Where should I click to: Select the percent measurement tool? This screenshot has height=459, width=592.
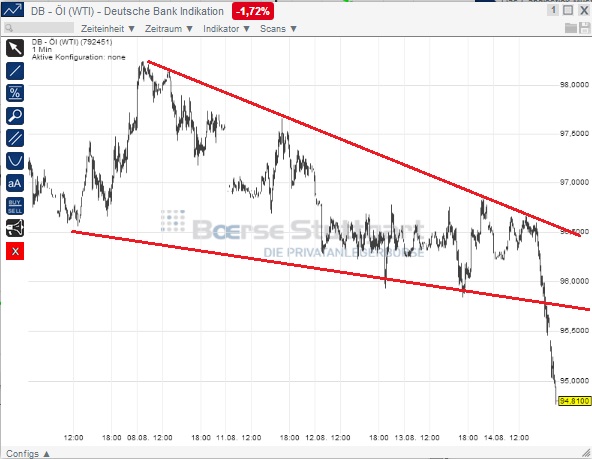pos(15,93)
